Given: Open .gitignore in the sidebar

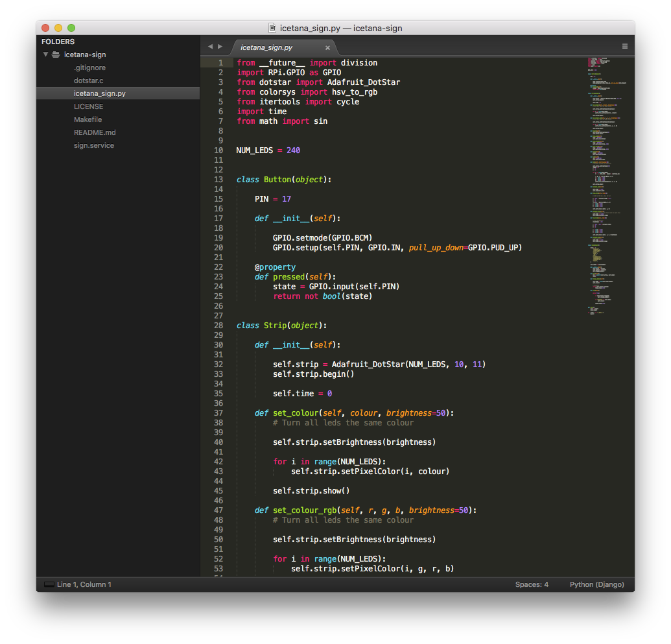Looking at the screenshot, I should coord(89,67).
